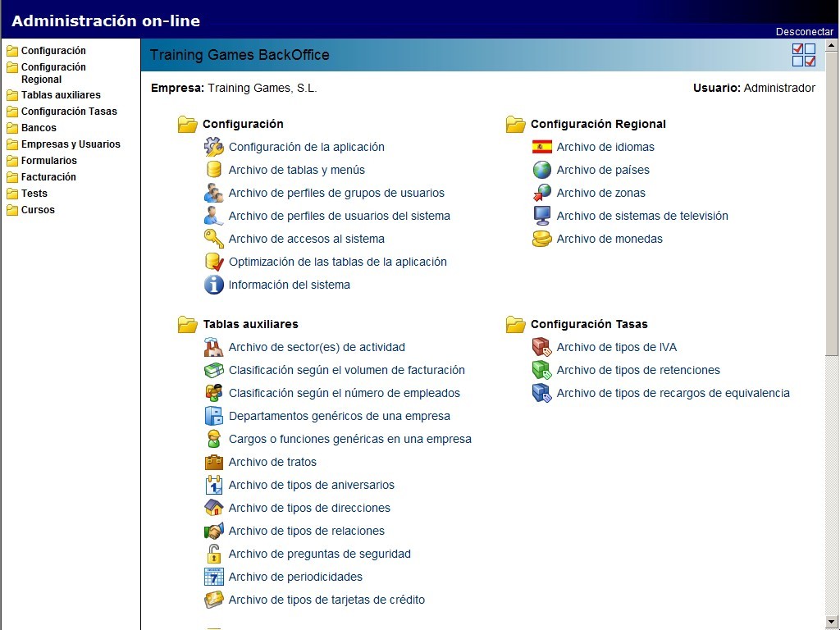Viewport: 840px width, 630px height.
Task: Click the Desconectar link
Action: [804, 32]
